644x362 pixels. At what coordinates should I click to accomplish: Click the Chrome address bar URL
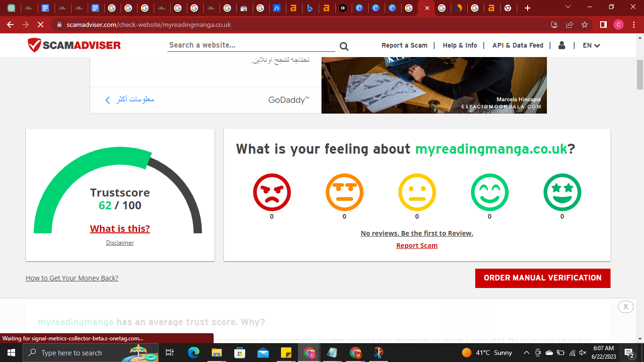149,25
